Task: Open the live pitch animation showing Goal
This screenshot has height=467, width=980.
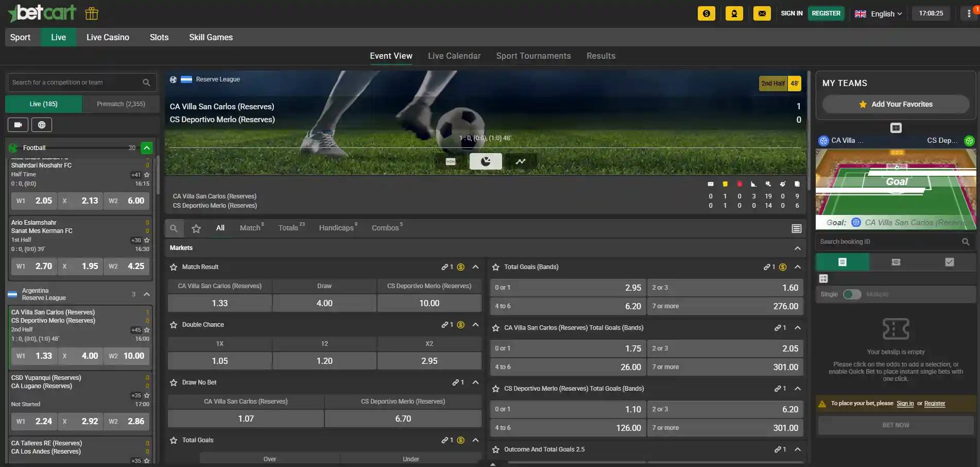Action: [896, 190]
